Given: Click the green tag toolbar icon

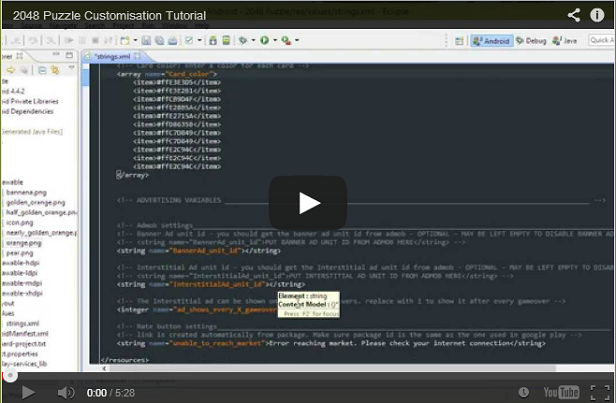Looking at the screenshot, I should pyautogui.click(x=243, y=40).
